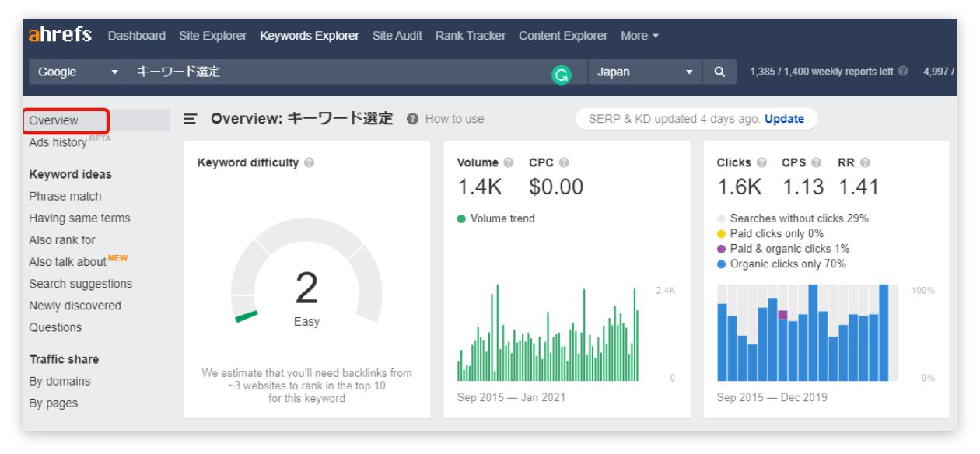Click the green Volume trend legend dot
Screen dimensions: 980x454
[x=461, y=218]
